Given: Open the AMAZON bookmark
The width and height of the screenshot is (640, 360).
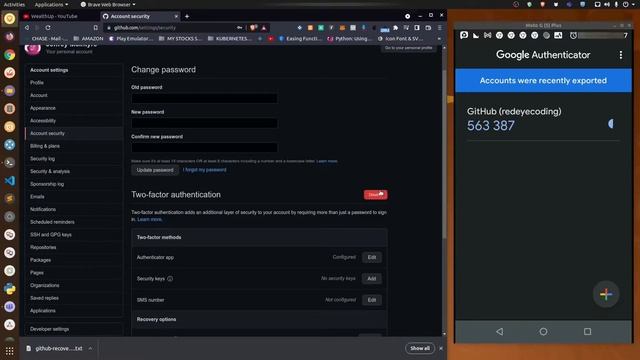Looking at the screenshot, I should (x=89, y=39).
